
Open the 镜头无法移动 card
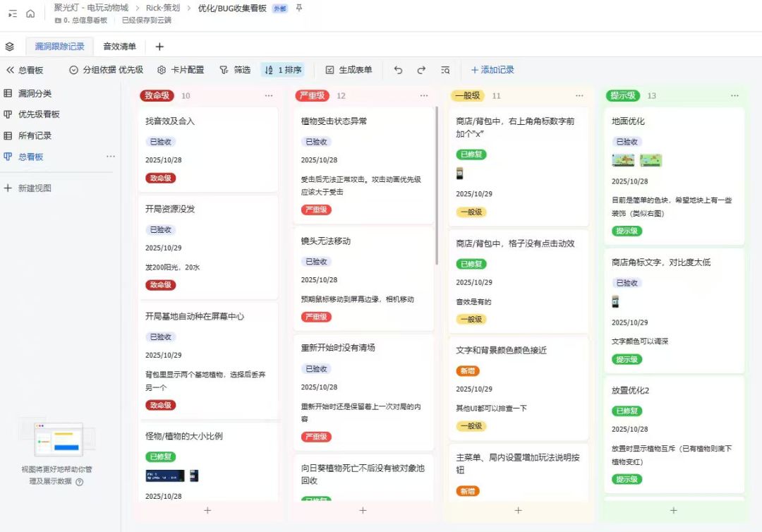click(x=363, y=279)
